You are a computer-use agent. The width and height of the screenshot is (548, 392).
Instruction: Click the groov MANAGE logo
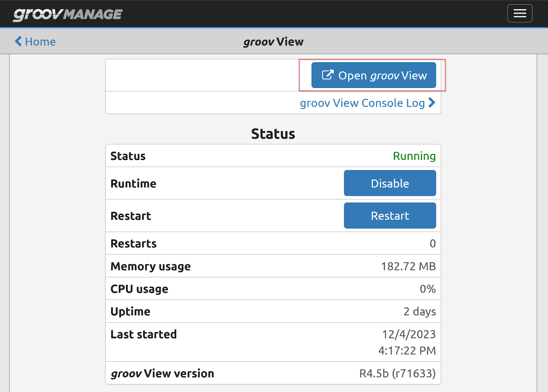[67, 14]
